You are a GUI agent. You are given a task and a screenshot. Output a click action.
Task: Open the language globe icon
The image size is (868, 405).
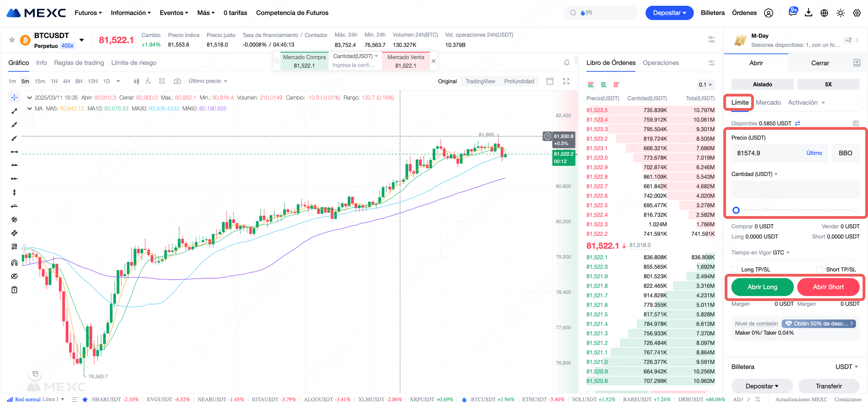(x=824, y=13)
